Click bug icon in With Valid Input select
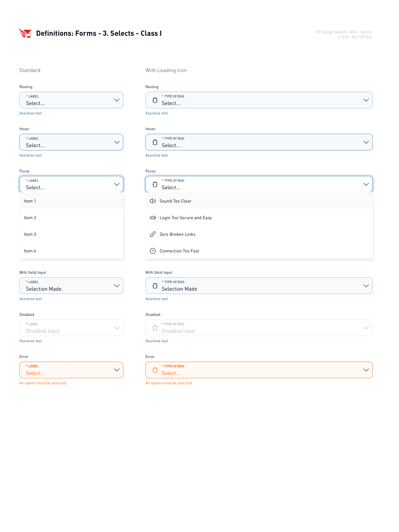The image size is (399, 532). point(155,286)
